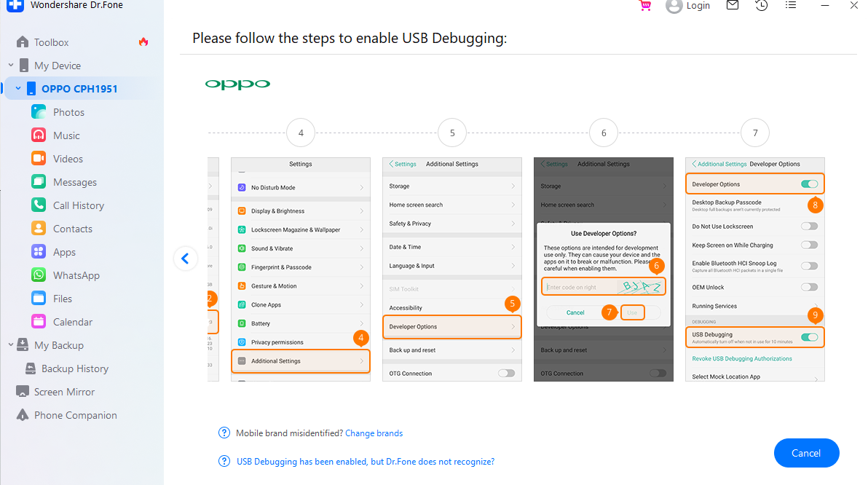This screenshot has width=868, height=485.
Task: Click the Login avatar icon
Action: [674, 6]
